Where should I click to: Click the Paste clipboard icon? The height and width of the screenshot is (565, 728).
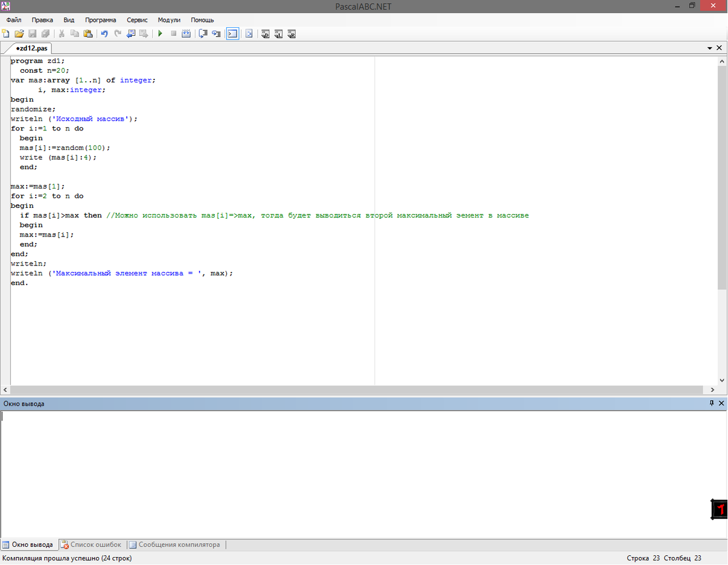click(88, 34)
